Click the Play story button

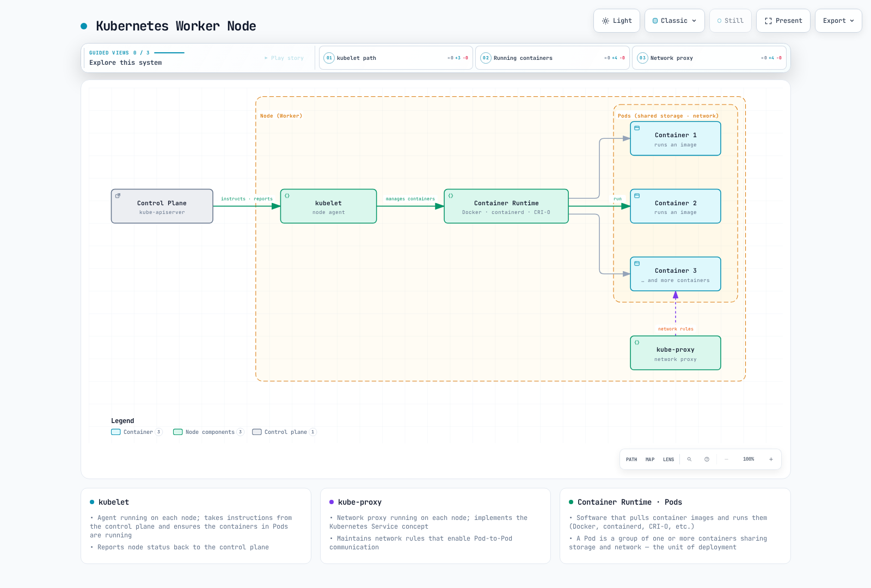[x=284, y=58]
